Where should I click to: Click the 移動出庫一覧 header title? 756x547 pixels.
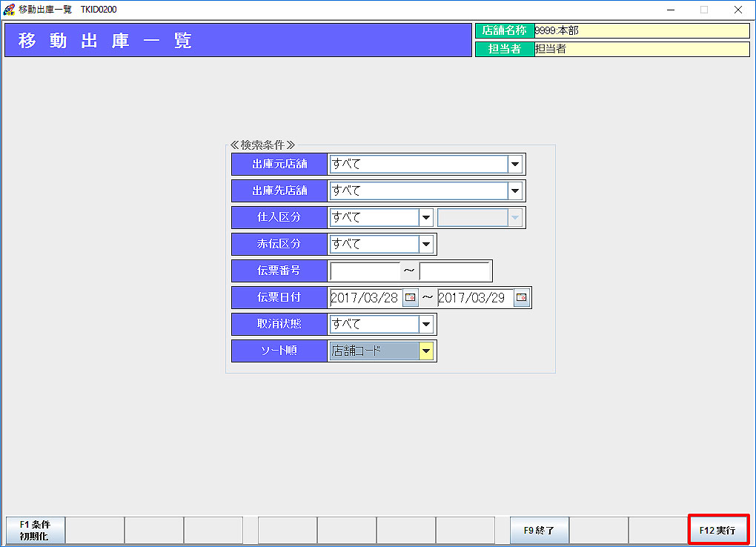(x=105, y=41)
